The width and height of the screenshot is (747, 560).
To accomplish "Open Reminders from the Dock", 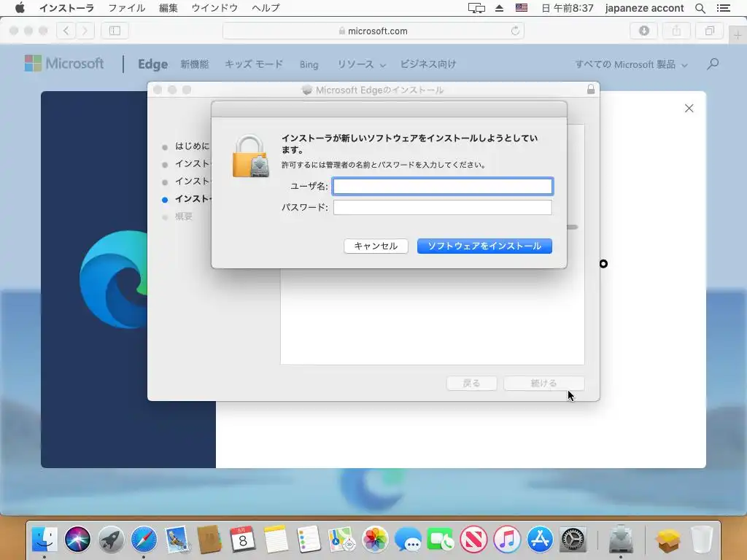I will (x=309, y=540).
